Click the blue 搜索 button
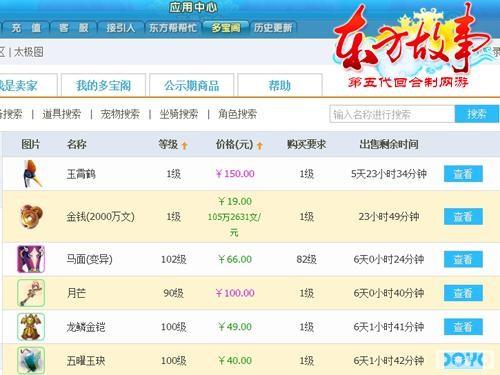This screenshot has height=375, width=500. click(x=477, y=114)
